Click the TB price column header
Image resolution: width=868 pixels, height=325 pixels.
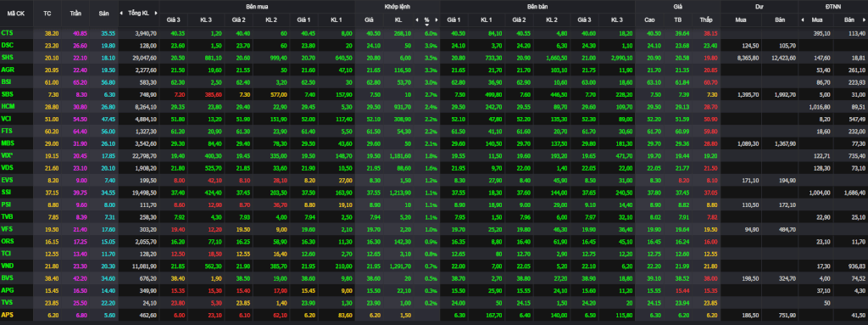pos(677,20)
